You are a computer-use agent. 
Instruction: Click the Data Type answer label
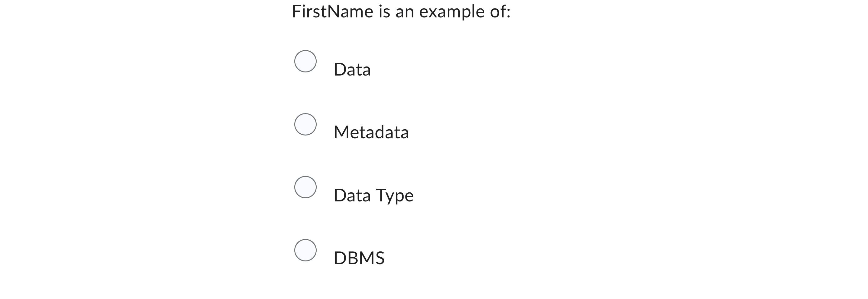373,195
